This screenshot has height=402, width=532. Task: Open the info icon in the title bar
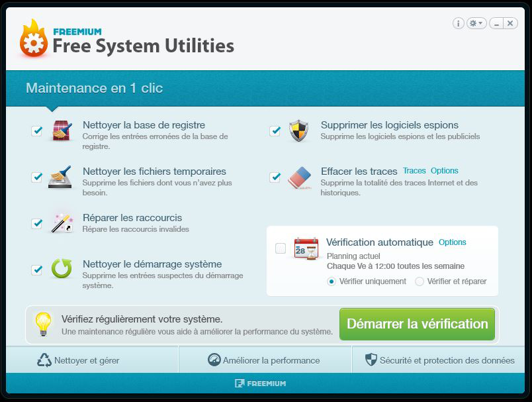click(458, 23)
